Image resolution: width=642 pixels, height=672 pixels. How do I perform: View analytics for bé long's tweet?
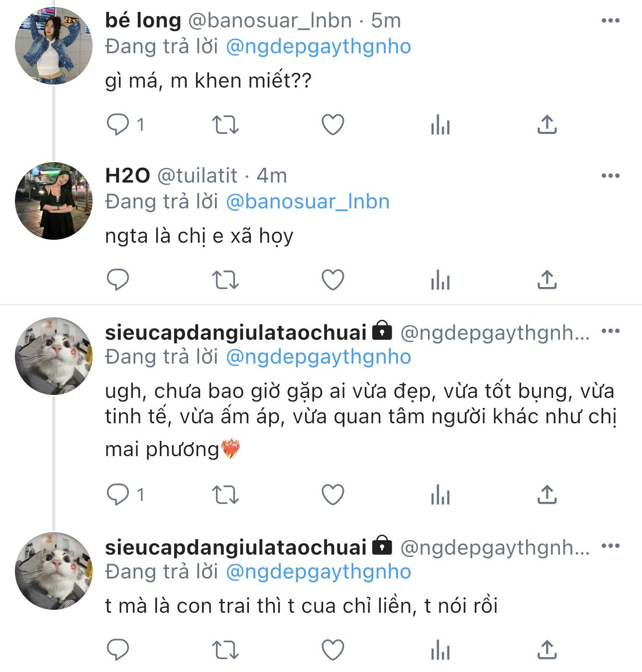coord(440,124)
